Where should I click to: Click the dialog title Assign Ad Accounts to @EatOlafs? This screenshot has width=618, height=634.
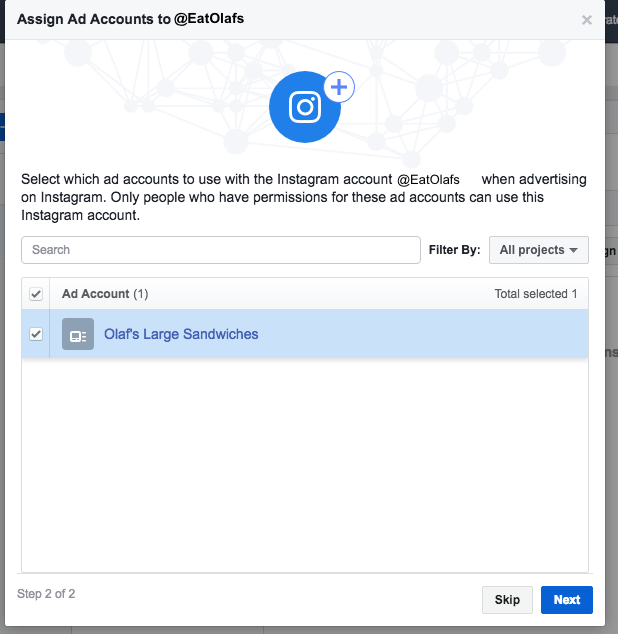(x=130, y=19)
